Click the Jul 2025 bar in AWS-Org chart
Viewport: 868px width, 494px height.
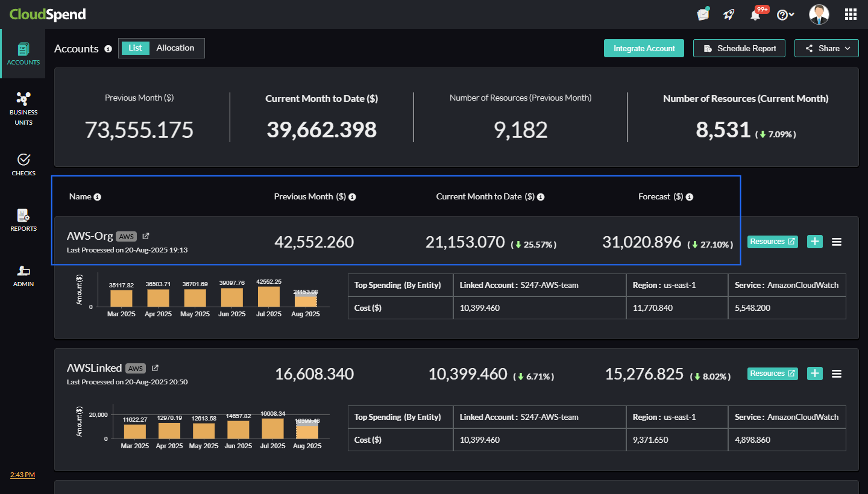[x=268, y=296]
